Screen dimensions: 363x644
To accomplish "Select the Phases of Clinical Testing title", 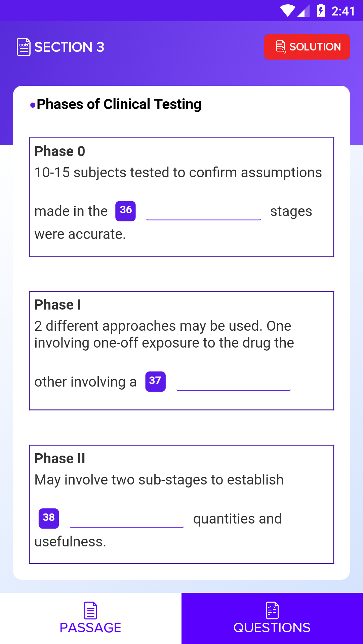I will click(119, 104).
